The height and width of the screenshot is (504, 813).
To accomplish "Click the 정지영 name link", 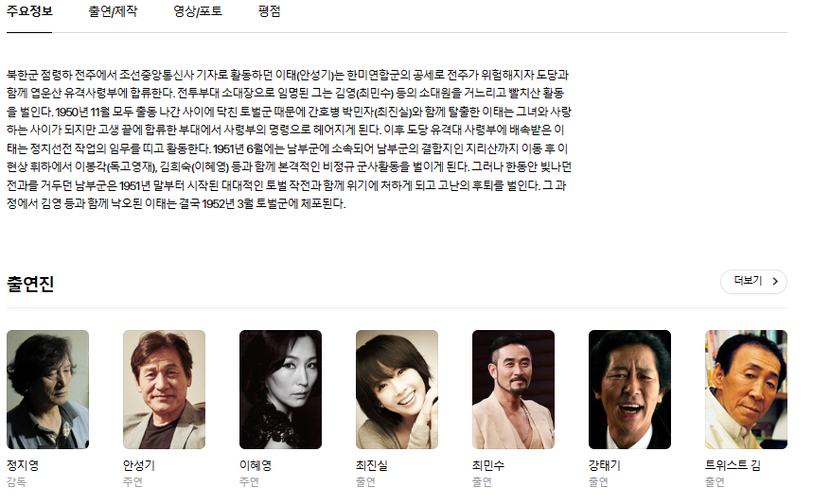I will [x=23, y=465].
